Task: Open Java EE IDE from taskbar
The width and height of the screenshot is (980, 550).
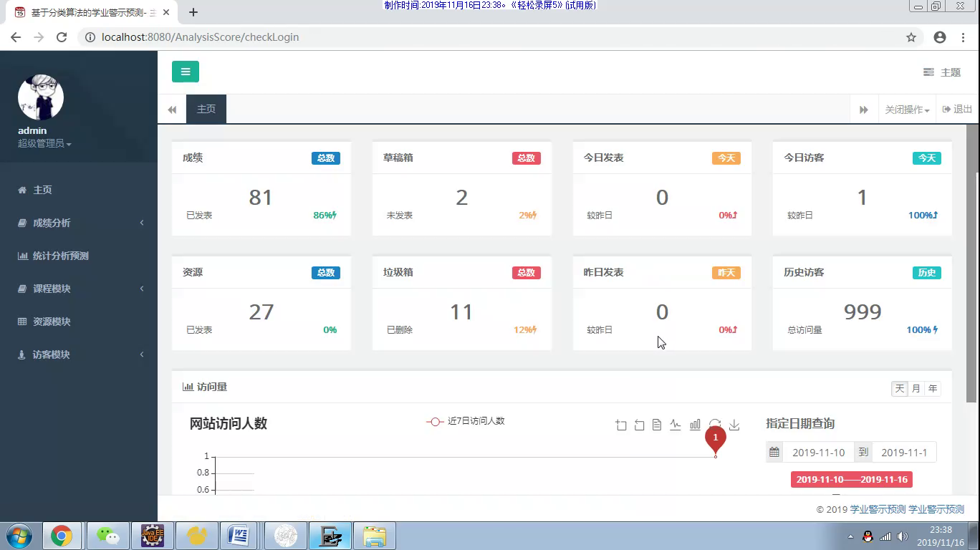Action: pyautogui.click(x=153, y=536)
